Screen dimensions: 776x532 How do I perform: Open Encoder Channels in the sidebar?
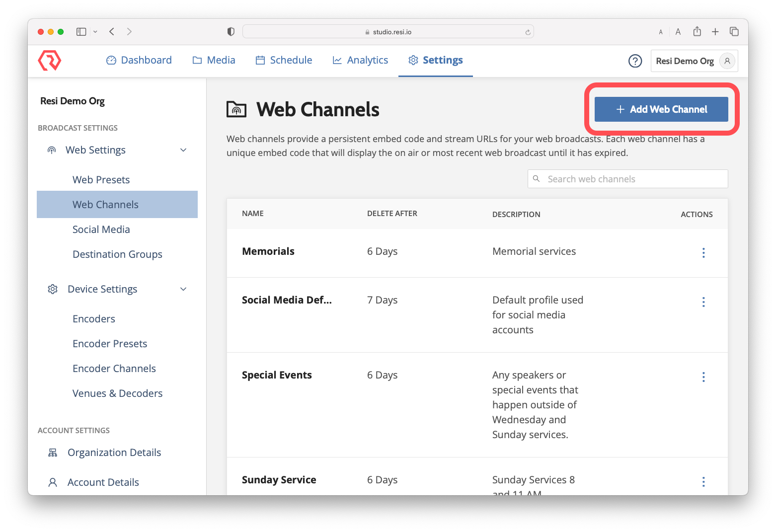(114, 369)
